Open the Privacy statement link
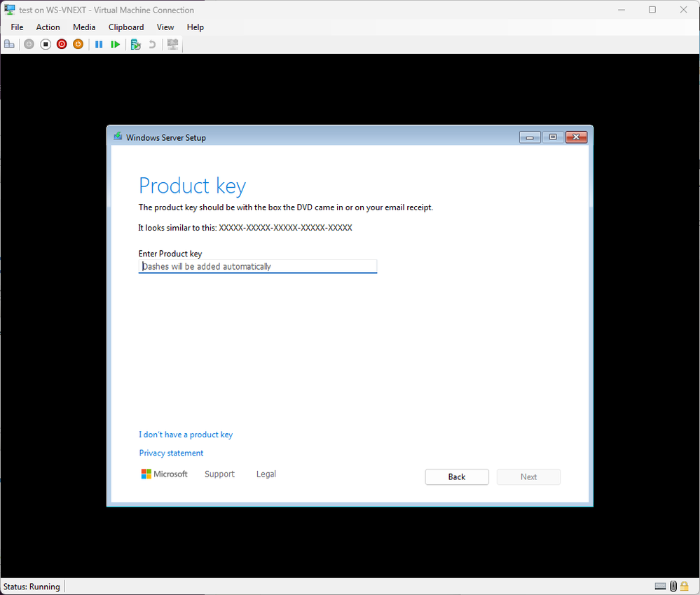Image resolution: width=700 pixels, height=595 pixels. point(171,453)
